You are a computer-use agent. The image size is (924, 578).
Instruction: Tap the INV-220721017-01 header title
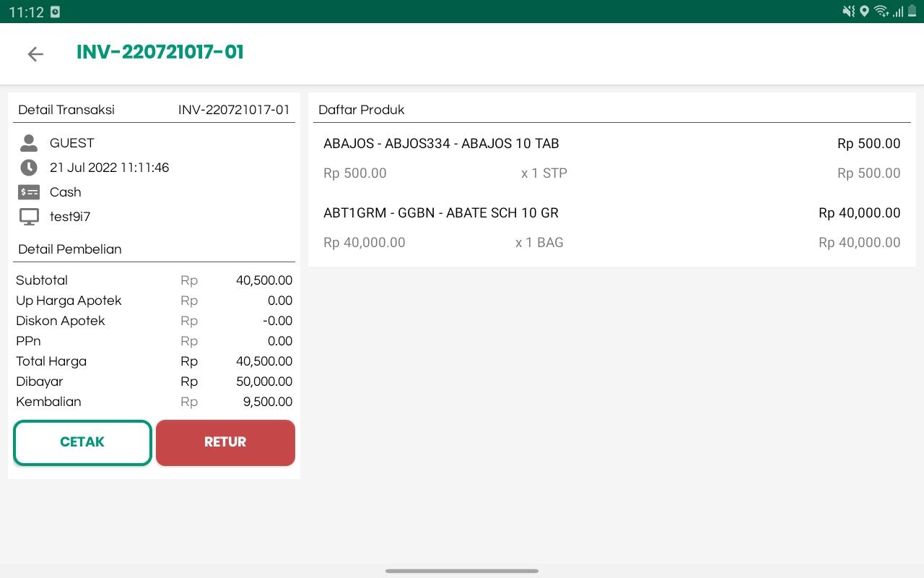(160, 52)
